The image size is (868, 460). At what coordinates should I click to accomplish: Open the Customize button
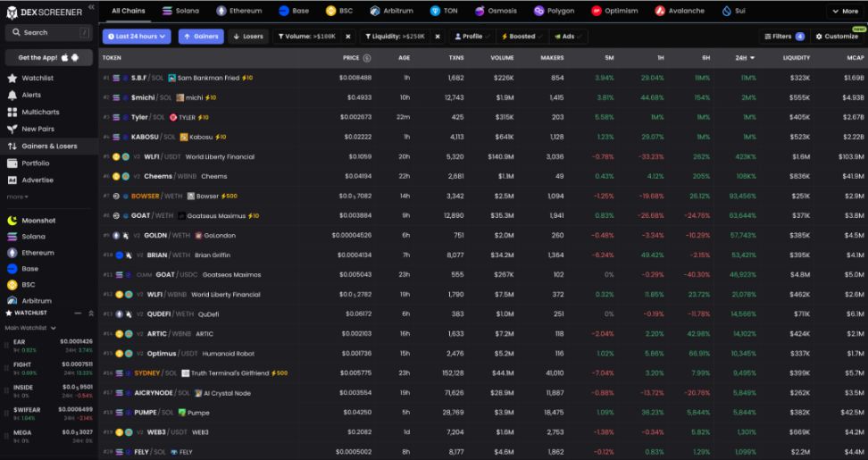coord(836,37)
